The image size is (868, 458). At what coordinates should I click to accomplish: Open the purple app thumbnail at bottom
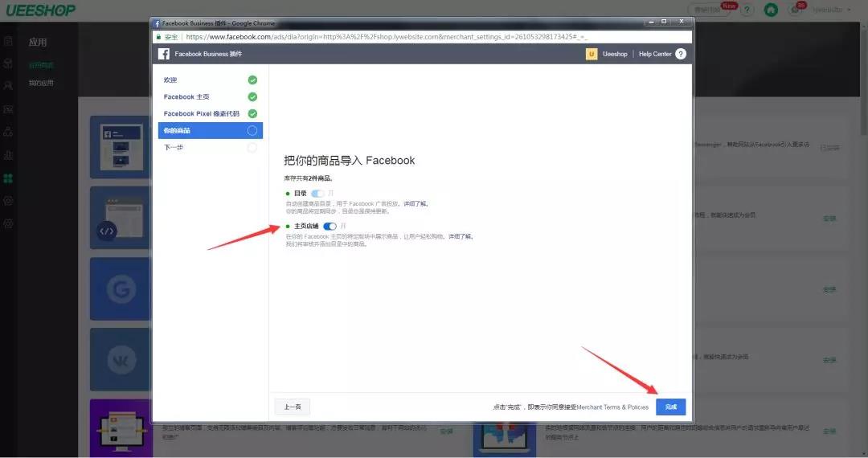coord(121,427)
